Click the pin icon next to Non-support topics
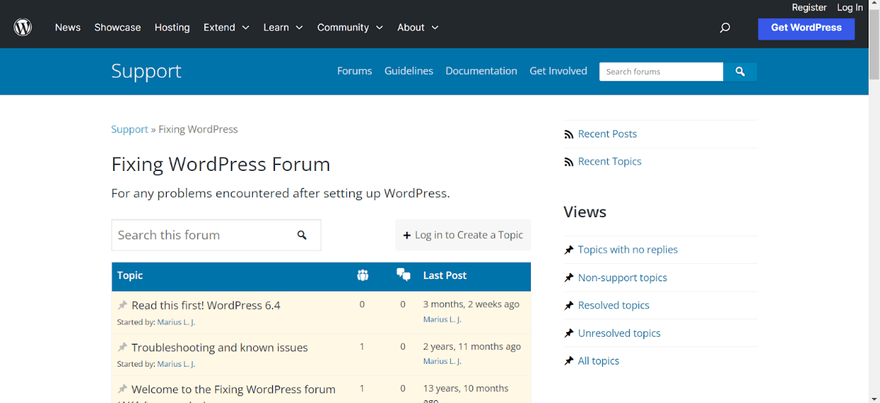 pos(569,278)
